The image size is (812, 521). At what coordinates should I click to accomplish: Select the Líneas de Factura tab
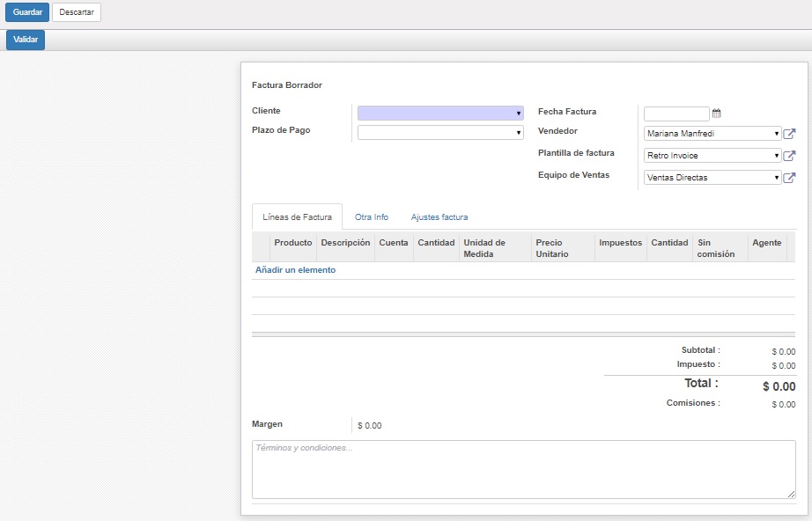[x=297, y=217]
